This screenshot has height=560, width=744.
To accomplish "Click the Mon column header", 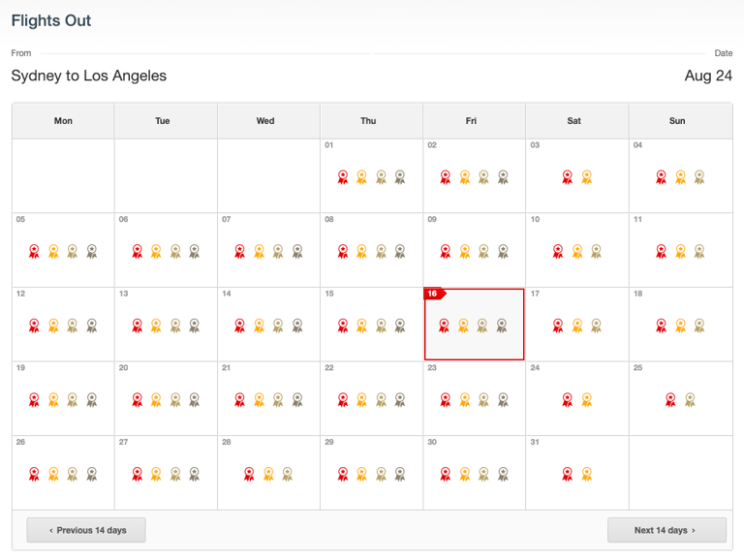I will pos(63,121).
